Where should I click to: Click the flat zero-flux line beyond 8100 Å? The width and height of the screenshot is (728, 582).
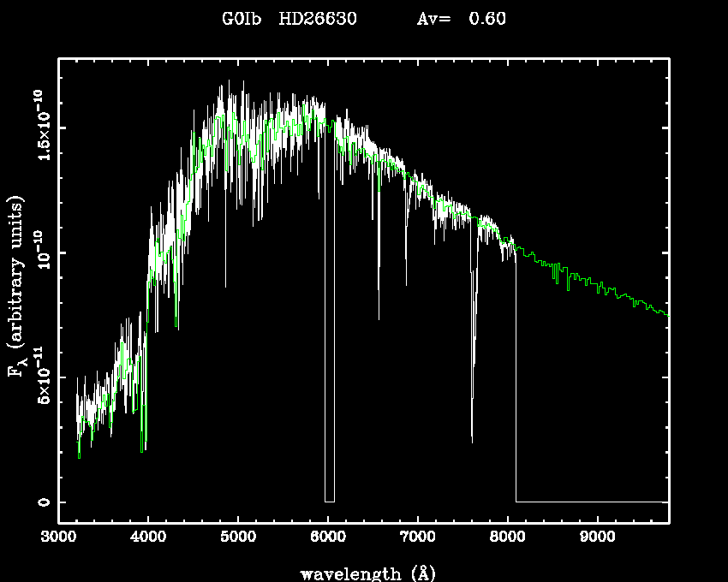(591, 502)
